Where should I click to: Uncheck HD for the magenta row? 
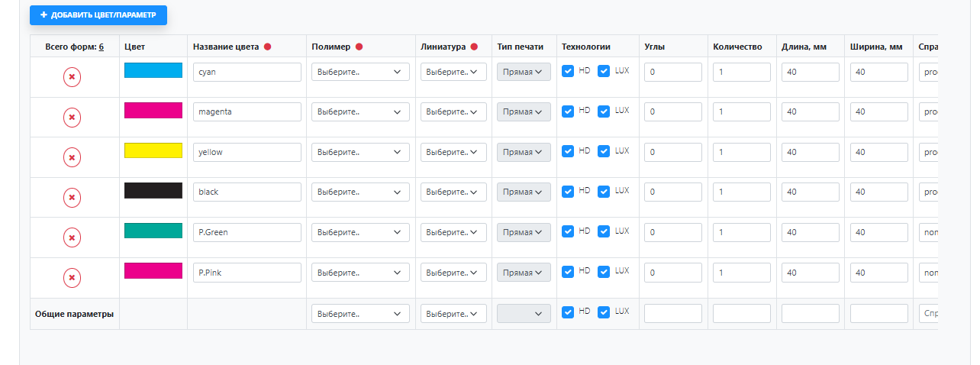coord(568,111)
